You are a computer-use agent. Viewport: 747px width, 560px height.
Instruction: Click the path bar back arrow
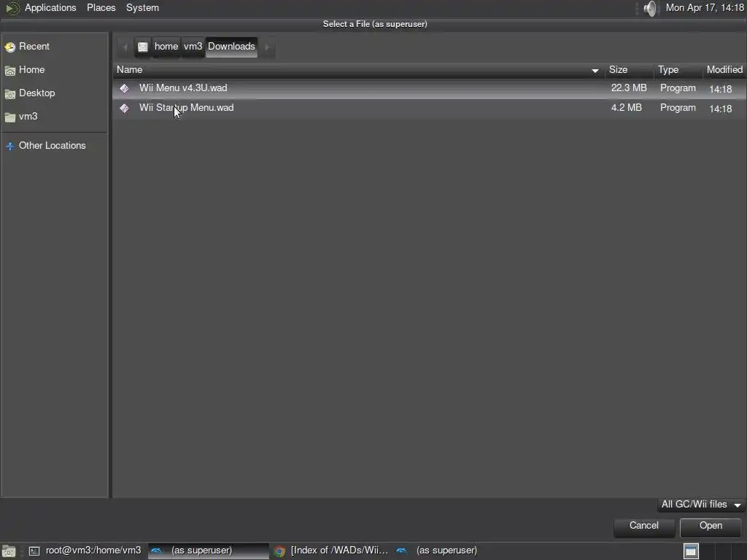tap(125, 47)
